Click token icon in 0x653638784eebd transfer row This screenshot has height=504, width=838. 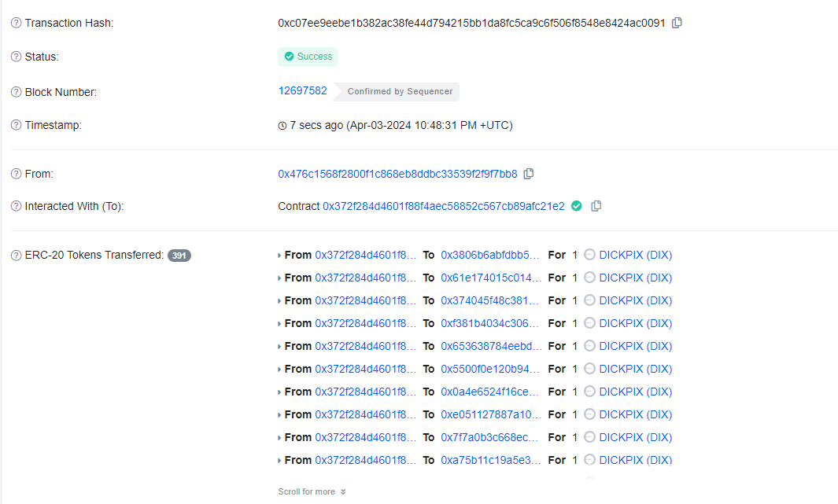pyautogui.click(x=589, y=346)
